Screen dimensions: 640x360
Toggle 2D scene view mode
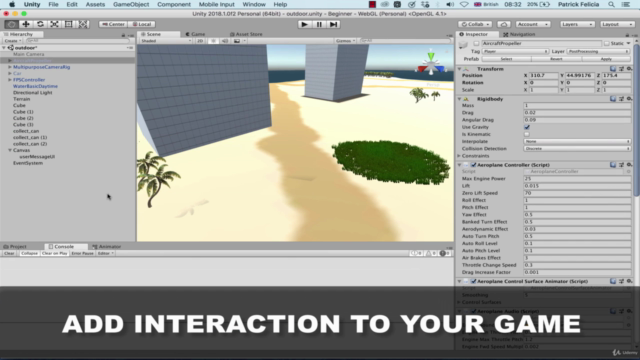coord(200,41)
